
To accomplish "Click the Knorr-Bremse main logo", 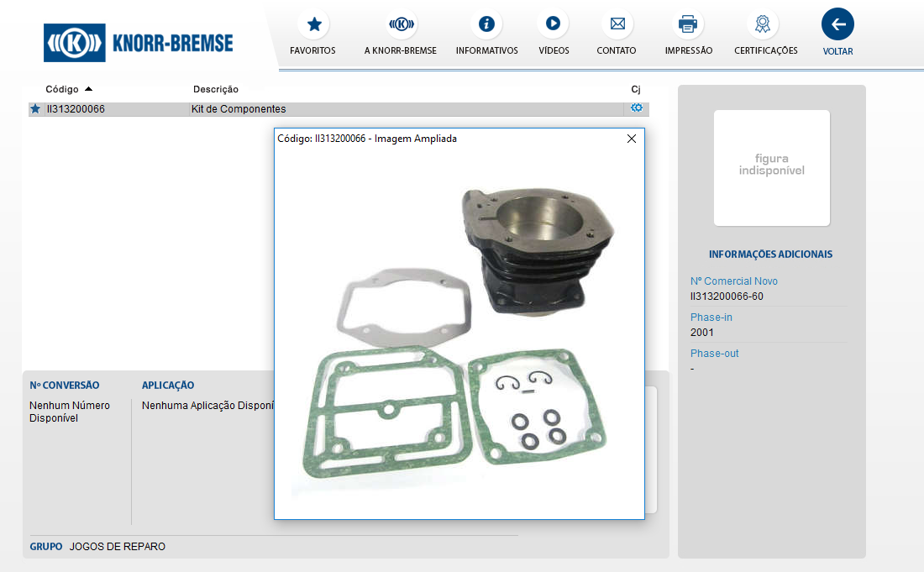I will tap(139, 43).
